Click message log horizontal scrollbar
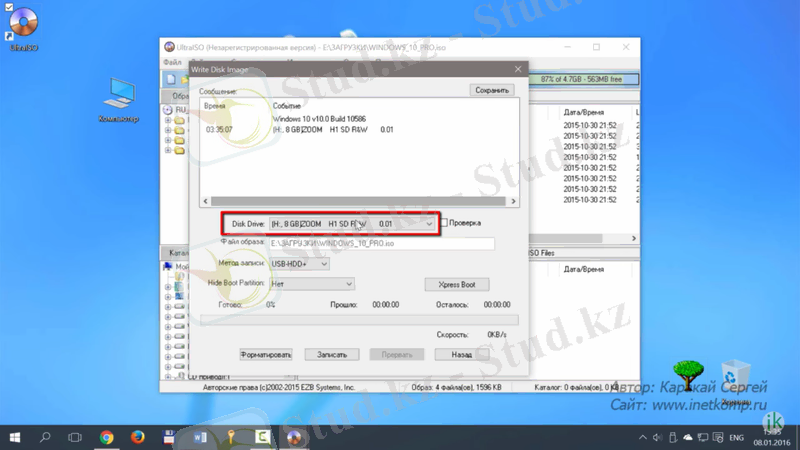 point(359,201)
